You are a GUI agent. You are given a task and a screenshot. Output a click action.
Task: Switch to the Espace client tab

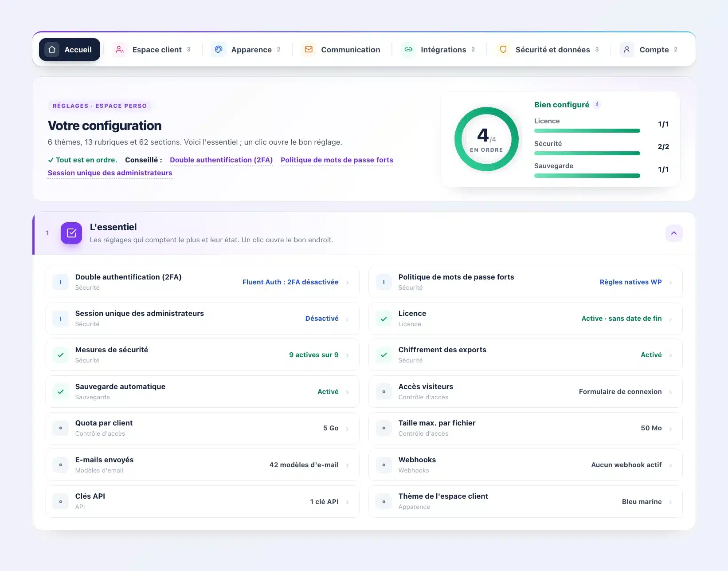(152, 50)
